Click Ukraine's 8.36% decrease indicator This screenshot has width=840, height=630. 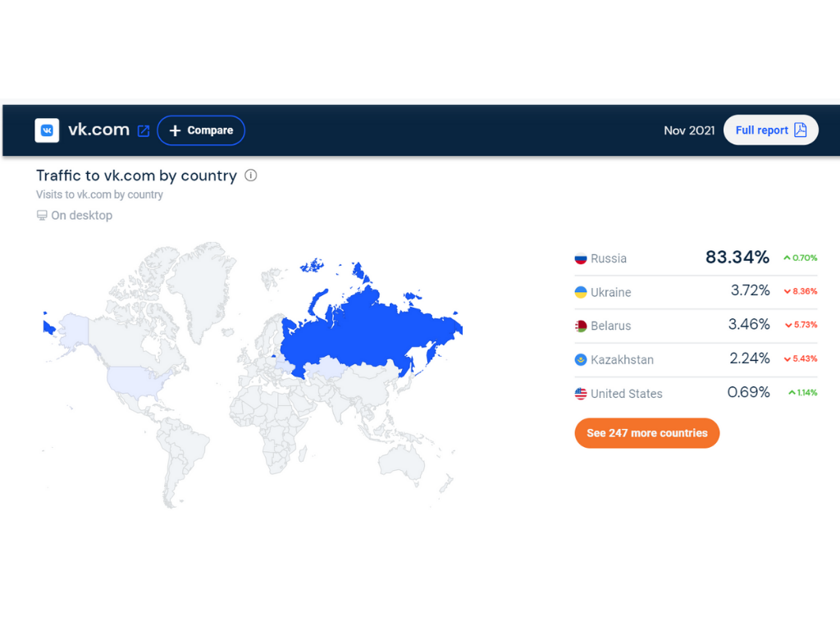click(801, 291)
